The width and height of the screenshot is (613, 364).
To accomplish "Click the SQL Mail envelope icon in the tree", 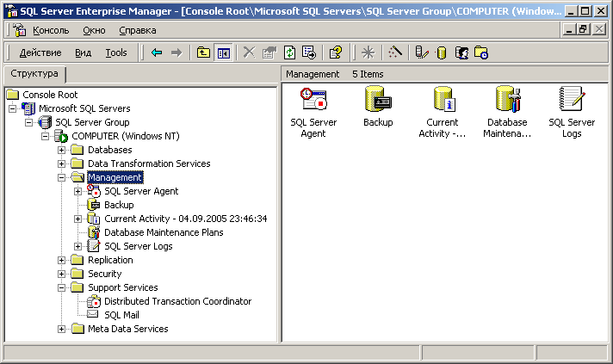I will 93,314.
